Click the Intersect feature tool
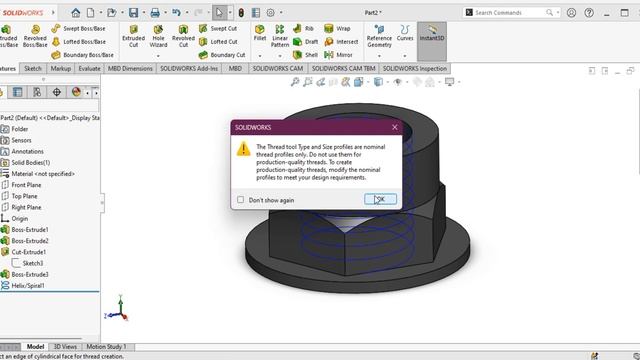 point(341,42)
